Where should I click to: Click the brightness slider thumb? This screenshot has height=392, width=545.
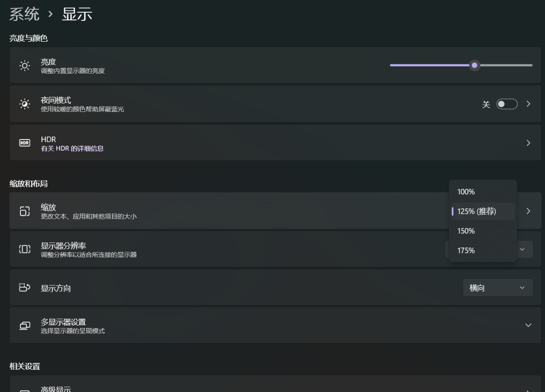[475, 65]
